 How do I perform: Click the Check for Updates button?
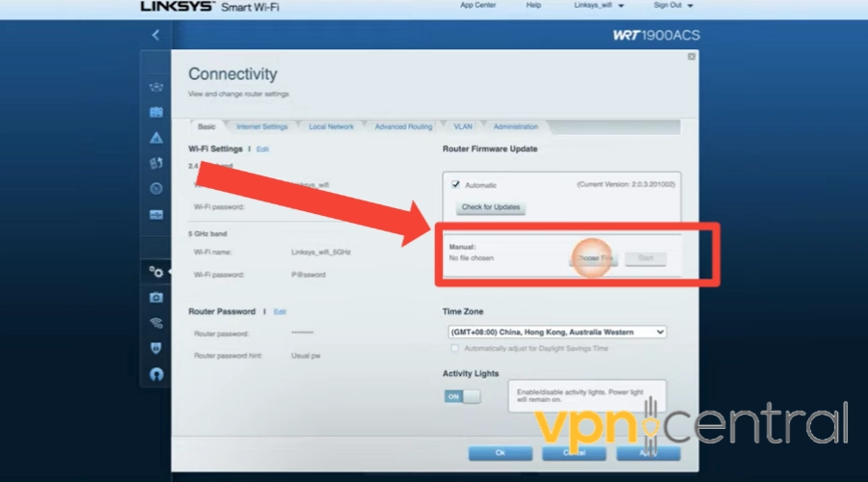(491, 207)
